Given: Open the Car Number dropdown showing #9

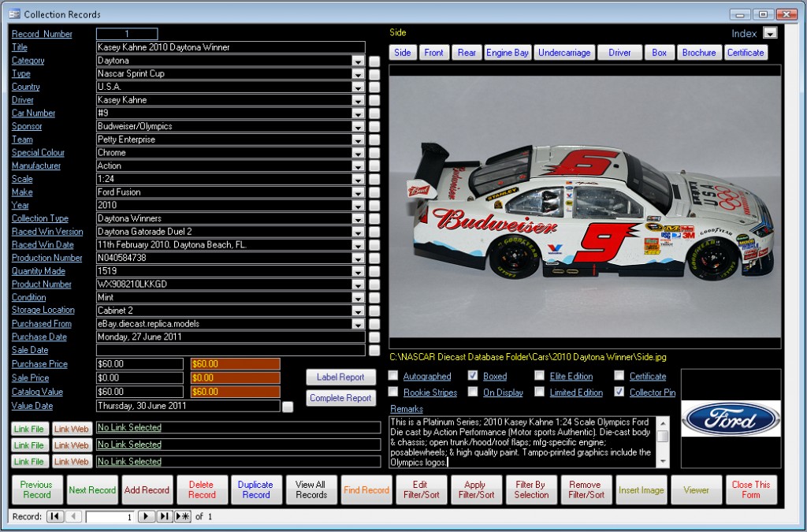Looking at the screenshot, I should [359, 113].
